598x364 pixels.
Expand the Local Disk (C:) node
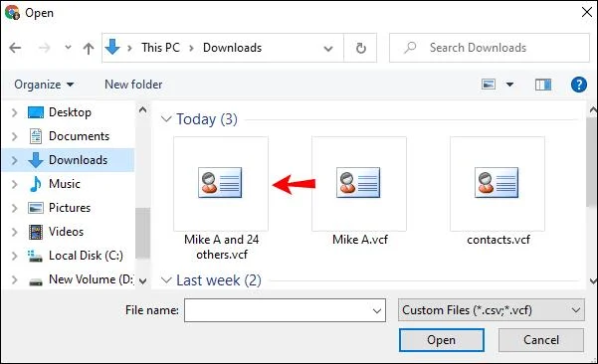coord(15,256)
